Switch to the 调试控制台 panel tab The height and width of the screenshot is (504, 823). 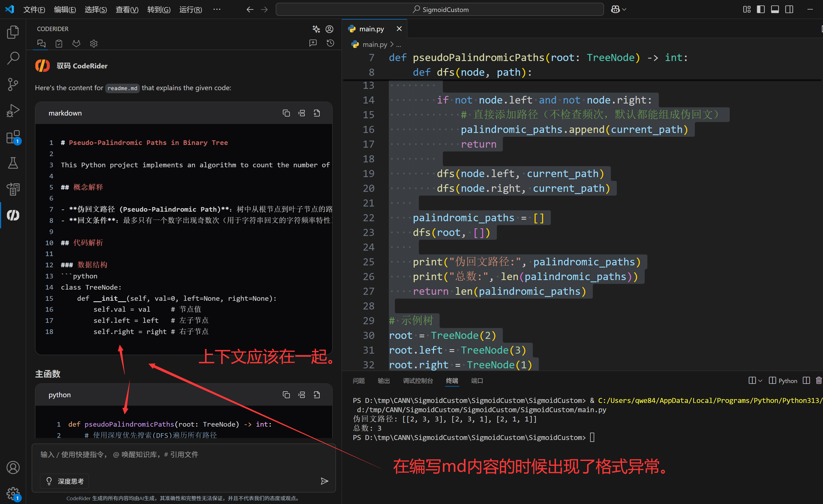[418, 381]
